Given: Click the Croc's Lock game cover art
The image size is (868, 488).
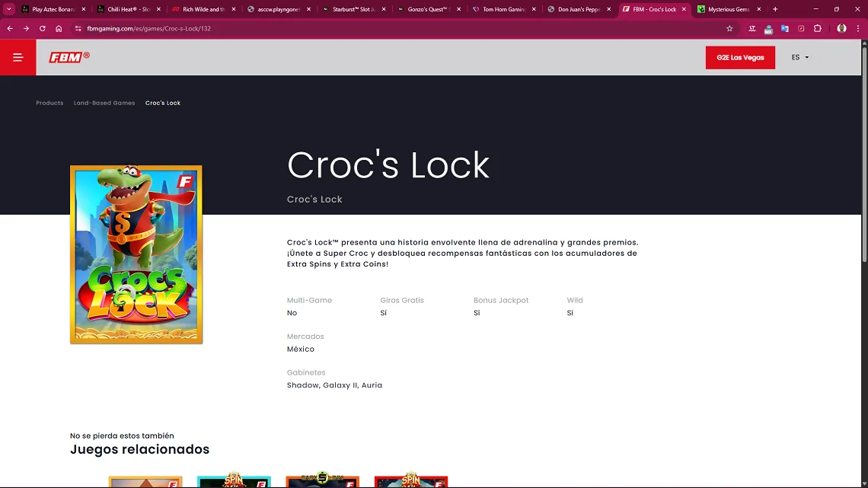Looking at the screenshot, I should (x=136, y=254).
